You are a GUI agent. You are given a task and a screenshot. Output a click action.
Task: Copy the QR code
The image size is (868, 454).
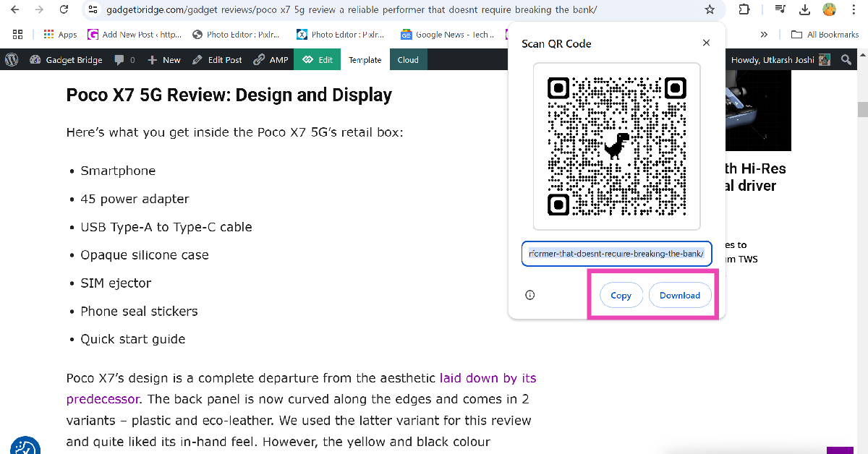tap(621, 296)
